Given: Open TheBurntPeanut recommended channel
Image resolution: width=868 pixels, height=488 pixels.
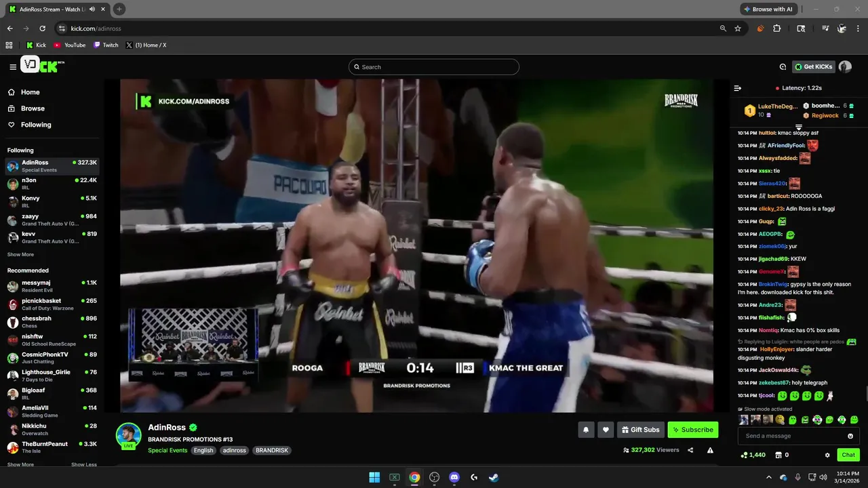Looking at the screenshot, I should (52, 447).
